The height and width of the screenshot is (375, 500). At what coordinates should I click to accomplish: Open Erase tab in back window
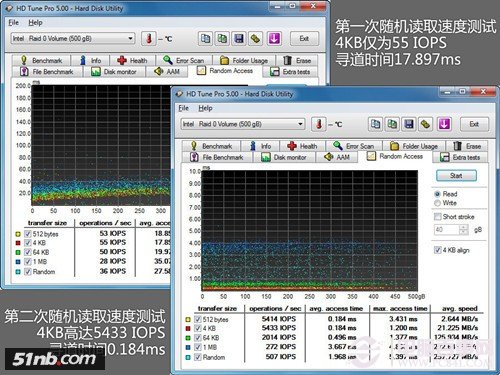(x=297, y=61)
